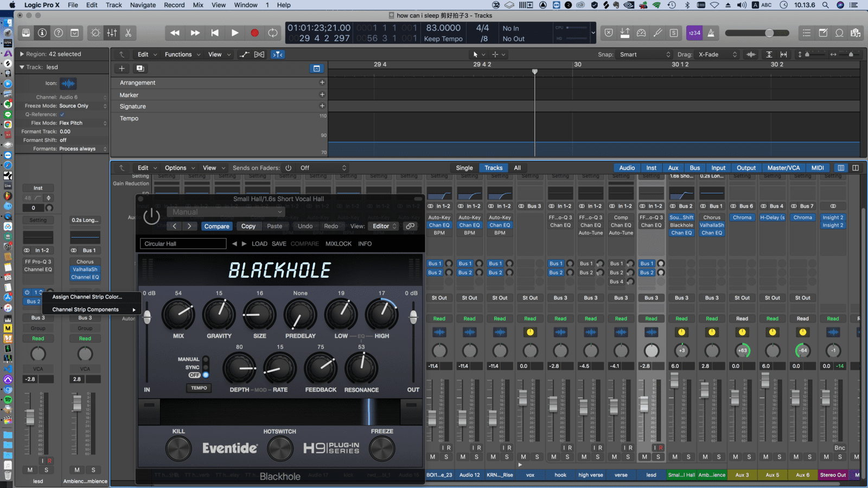Toggle Solo S button in control bar
This screenshot has height=488, width=868.
coord(674,33)
